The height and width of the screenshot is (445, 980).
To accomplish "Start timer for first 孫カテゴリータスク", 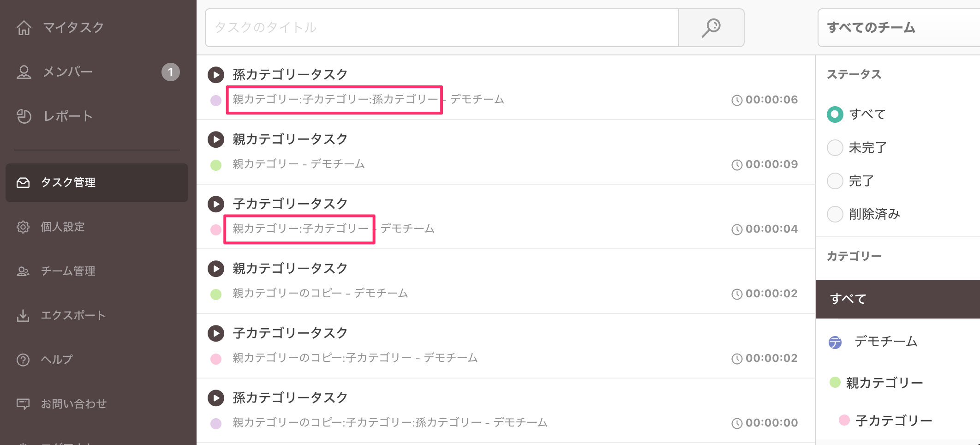I will tap(215, 75).
